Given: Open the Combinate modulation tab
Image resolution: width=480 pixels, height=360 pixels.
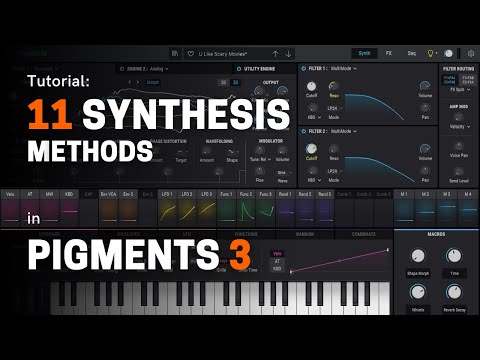Looking at the screenshot, I should tap(364, 234).
